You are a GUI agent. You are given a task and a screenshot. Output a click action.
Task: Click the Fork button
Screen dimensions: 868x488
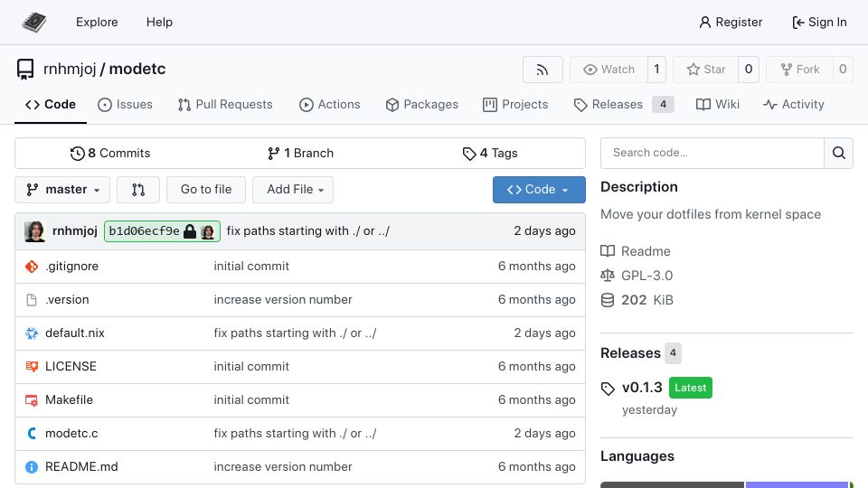click(x=800, y=70)
